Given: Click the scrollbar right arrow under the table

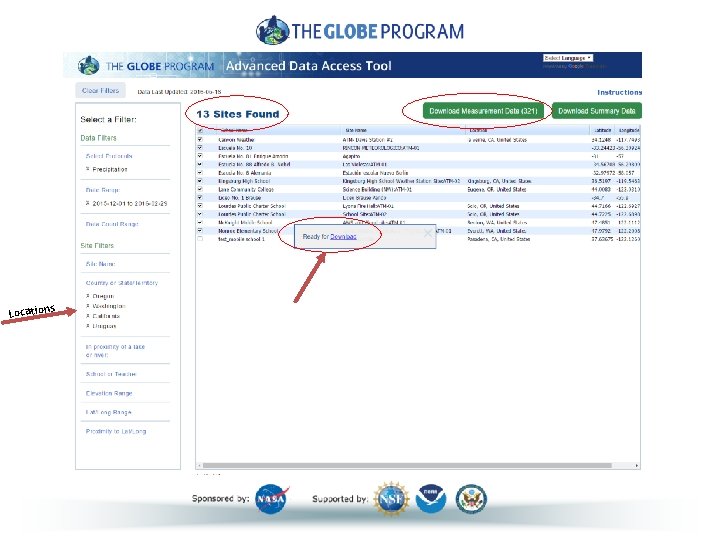Looking at the screenshot, I should point(637,465).
